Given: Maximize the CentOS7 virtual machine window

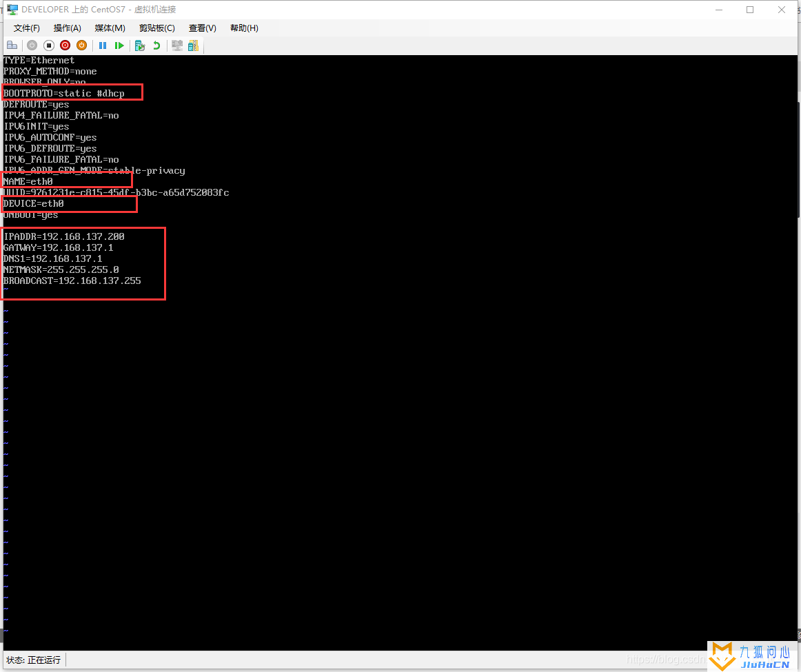Looking at the screenshot, I should [750, 10].
